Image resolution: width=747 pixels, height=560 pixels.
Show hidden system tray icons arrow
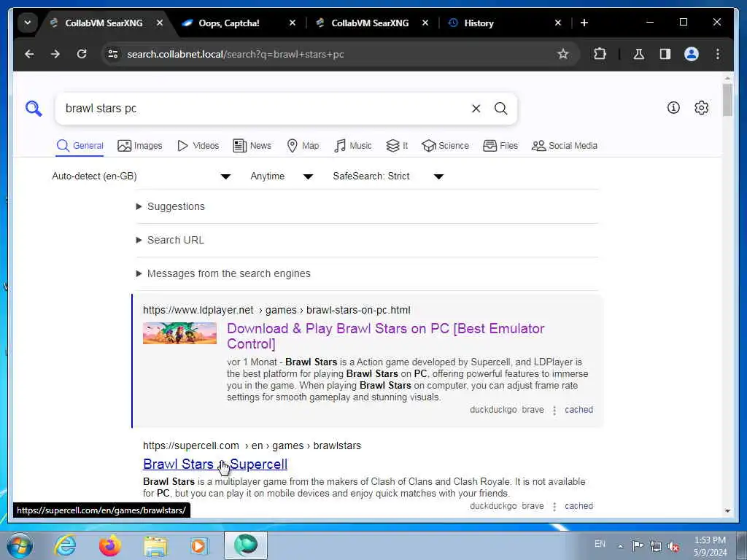coord(620,546)
